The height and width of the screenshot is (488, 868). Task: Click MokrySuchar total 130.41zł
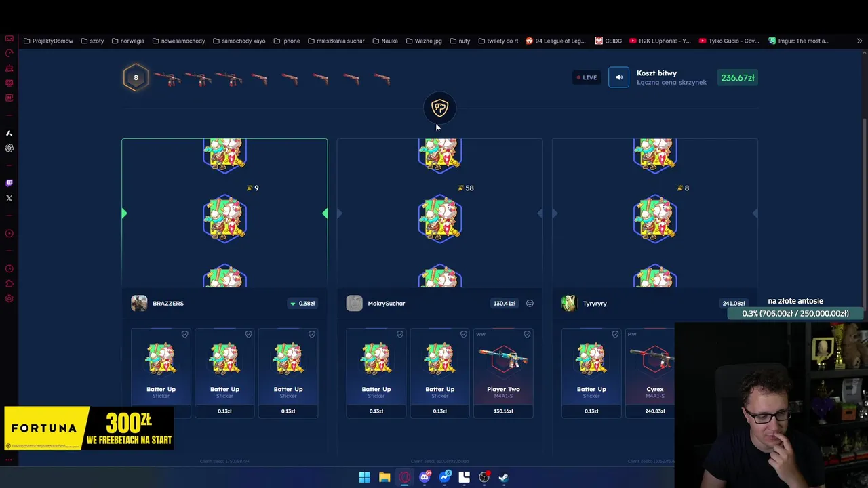click(505, 304)
